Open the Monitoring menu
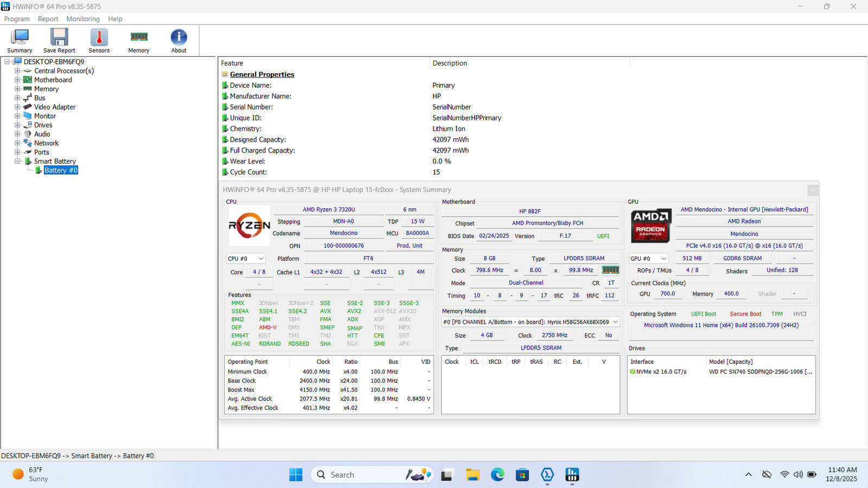Screen dimensions: 868x488 [83, 19]
